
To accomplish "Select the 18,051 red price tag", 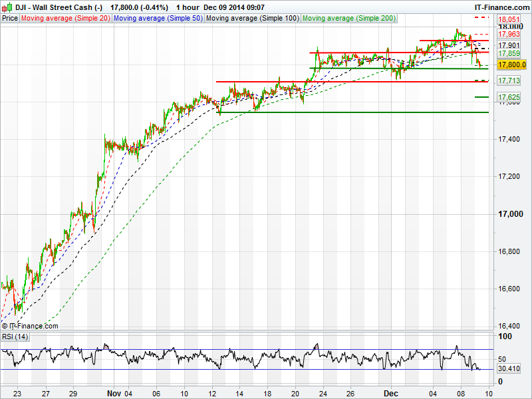I will [x=509, y=19].
